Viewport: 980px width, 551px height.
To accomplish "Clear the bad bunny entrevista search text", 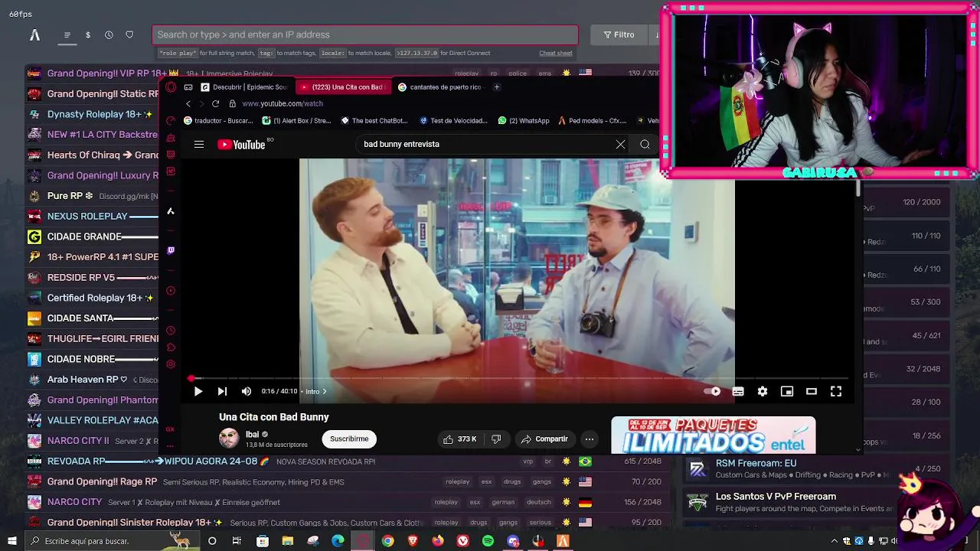I will tap(620, 144).
